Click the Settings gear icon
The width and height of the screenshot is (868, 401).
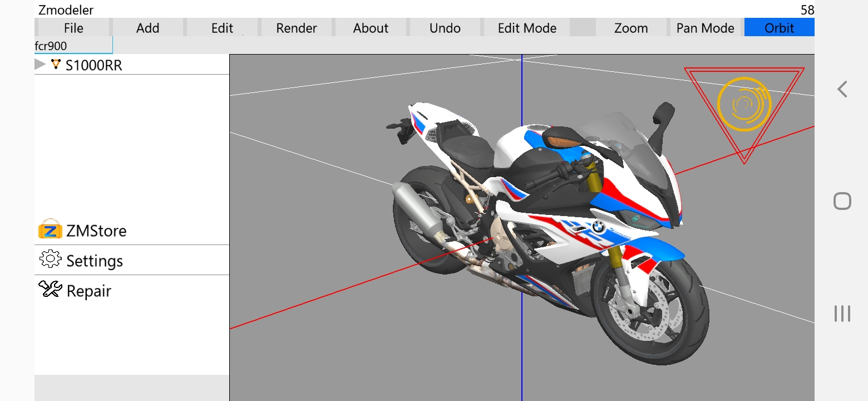click(x=50, y=260)
